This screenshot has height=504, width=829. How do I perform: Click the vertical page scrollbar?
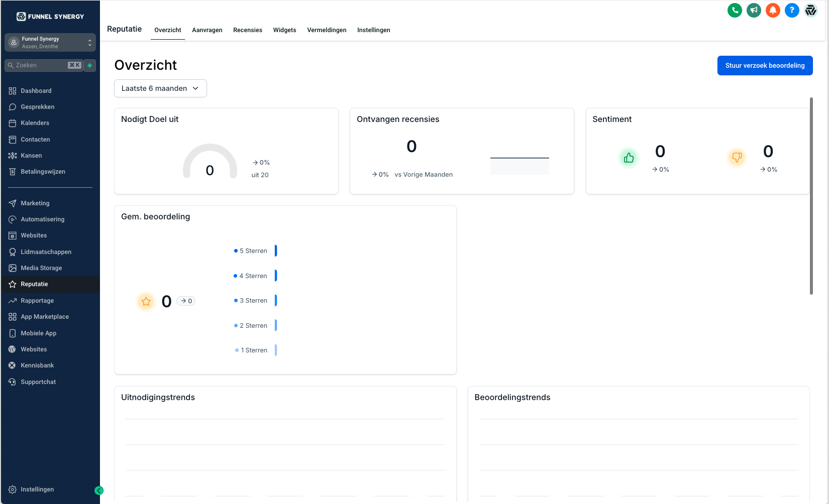point(811,196)
